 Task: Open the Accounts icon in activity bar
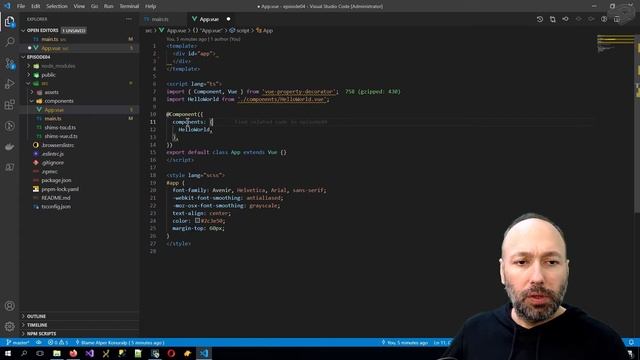tap(9, 306)
